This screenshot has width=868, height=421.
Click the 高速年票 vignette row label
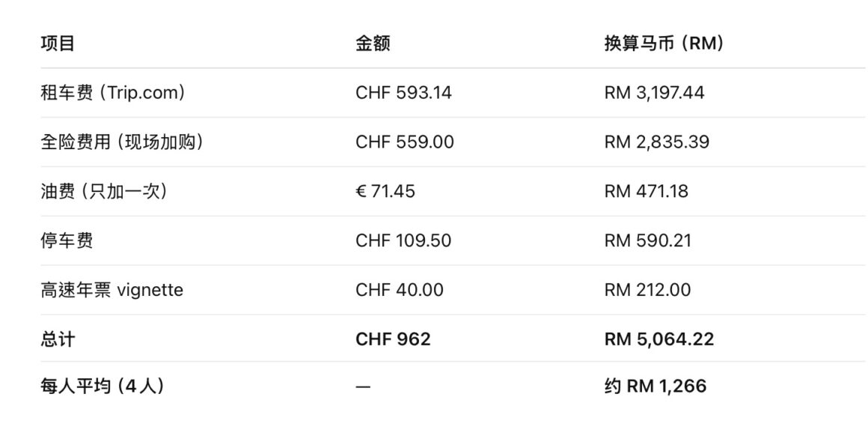click(x=111, y=290)
